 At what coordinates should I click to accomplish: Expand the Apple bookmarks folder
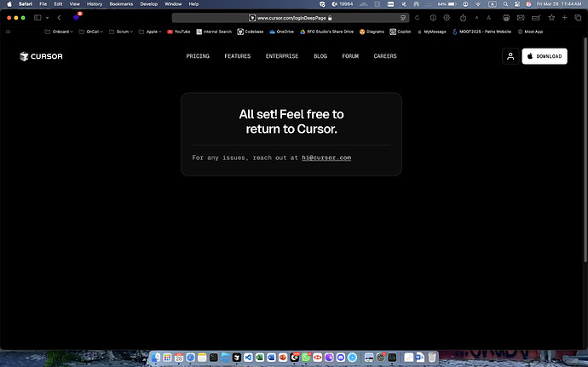click(150, 32)
